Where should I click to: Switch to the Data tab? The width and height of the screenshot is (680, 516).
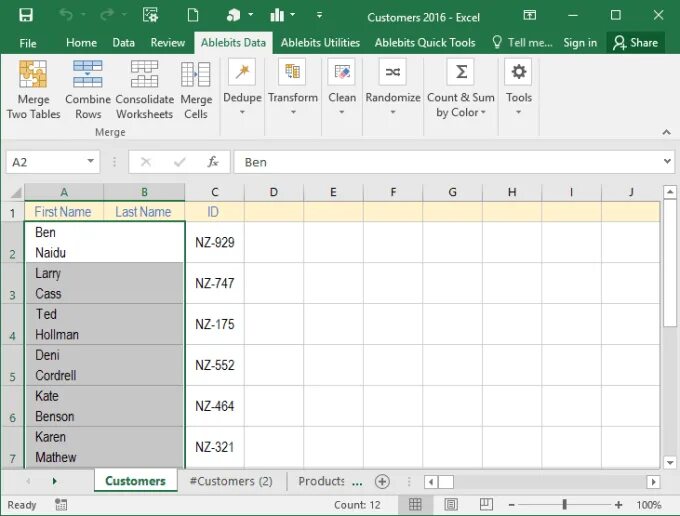pos(123,42)
